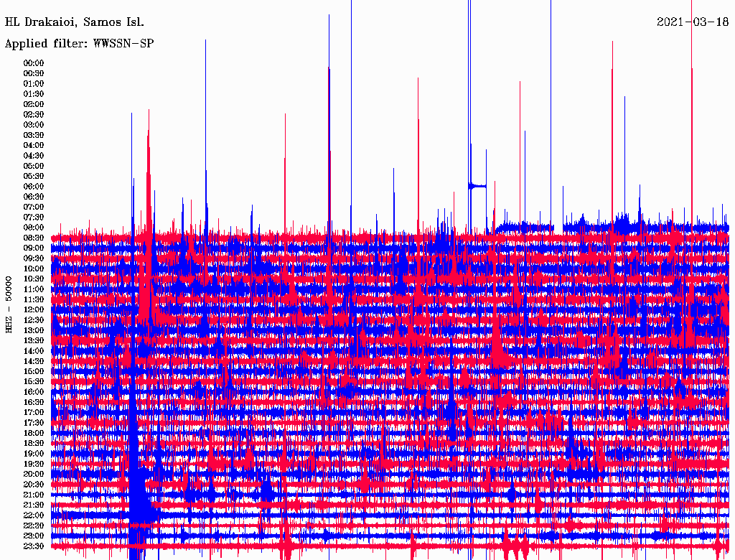Viewport: 735px width, 560px height.
Task: Select the 13:30 time row label
Action: coord(34,340)
